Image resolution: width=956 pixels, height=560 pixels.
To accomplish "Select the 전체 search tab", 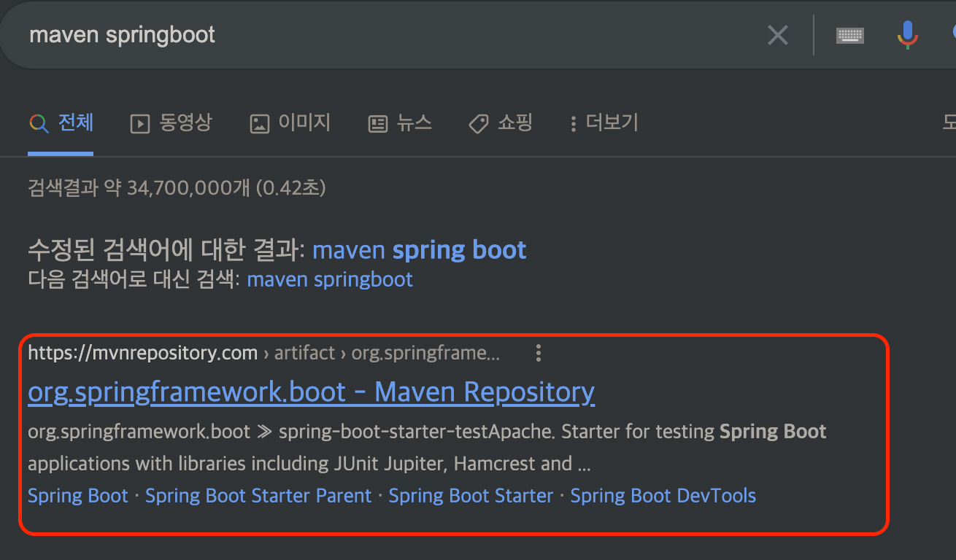I will tap(61, 123).
